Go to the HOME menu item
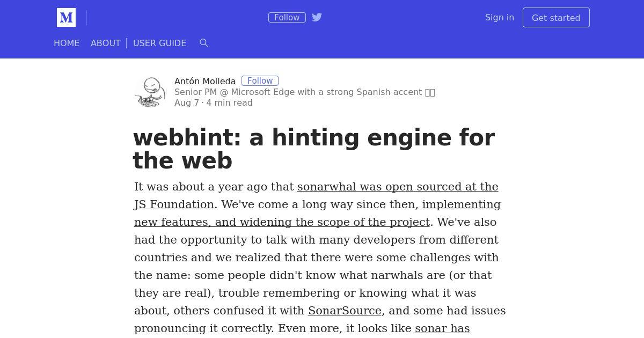The height and width of the screenshot is (338, 644). [x=67, y=43]
